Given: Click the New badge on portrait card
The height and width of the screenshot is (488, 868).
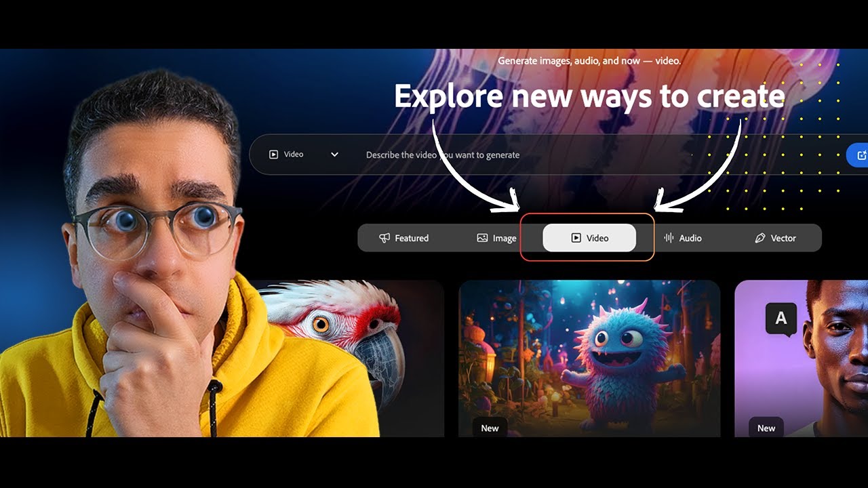Looking at the screenshot, I should (x=766, y=428).
